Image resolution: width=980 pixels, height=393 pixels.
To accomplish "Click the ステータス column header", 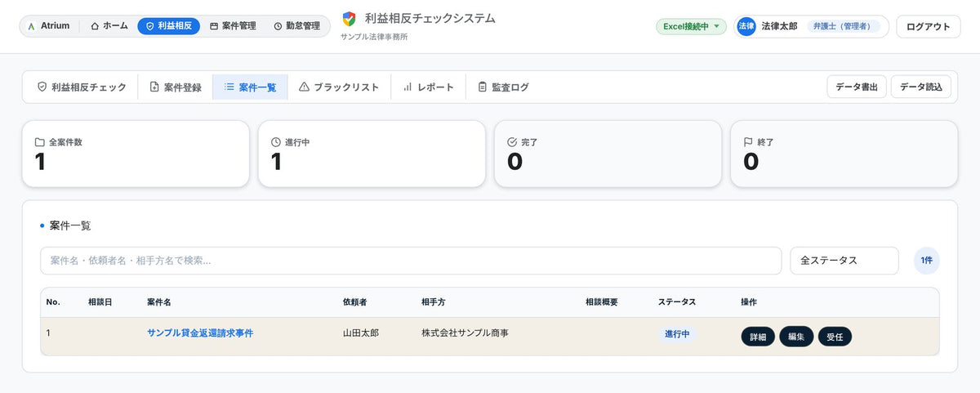I will coord(677,302).
